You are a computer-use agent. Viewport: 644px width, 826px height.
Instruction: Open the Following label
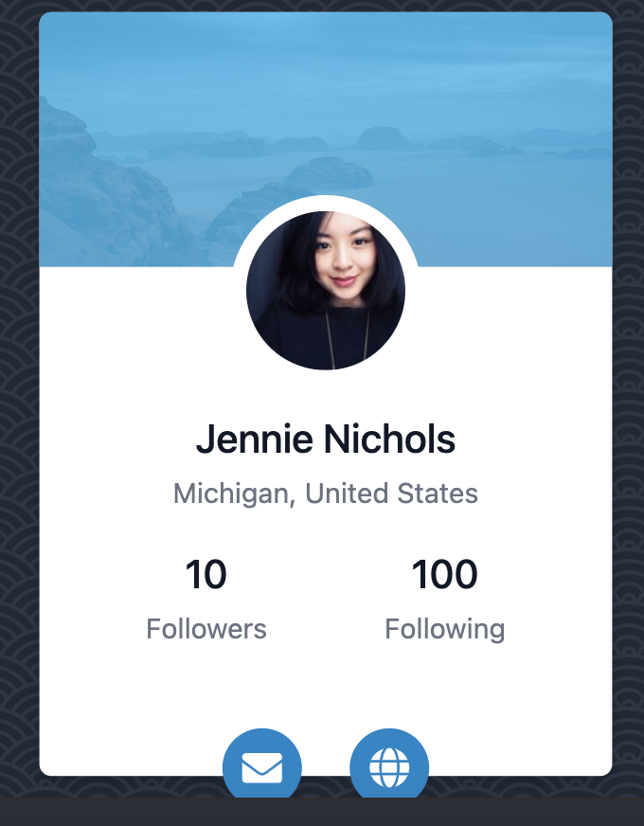pos(444,629)
